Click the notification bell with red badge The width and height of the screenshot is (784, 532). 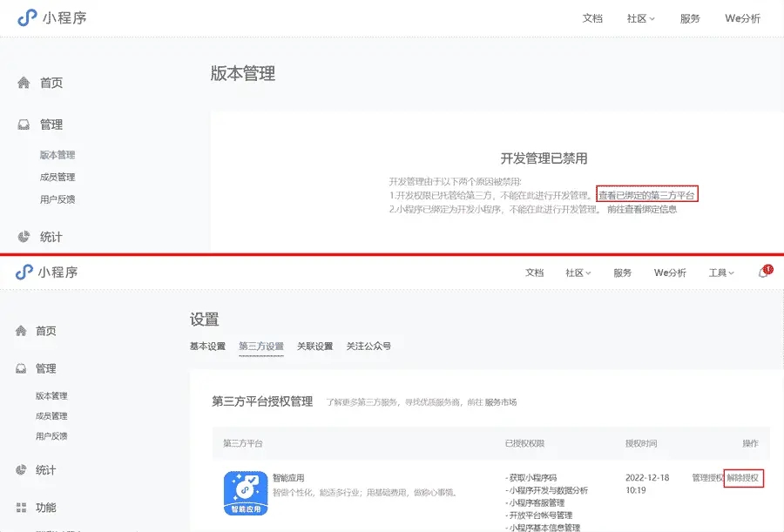pyautogui.click(x=764, y=273)
